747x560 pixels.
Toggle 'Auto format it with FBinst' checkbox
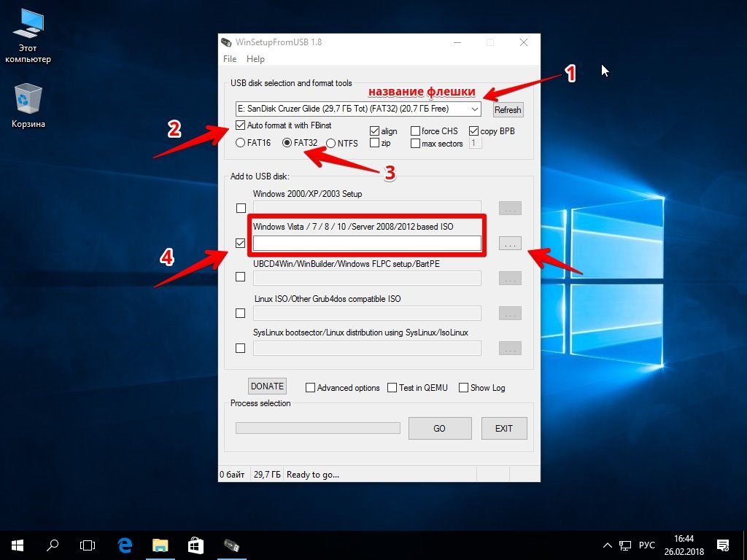pos(240,125)
